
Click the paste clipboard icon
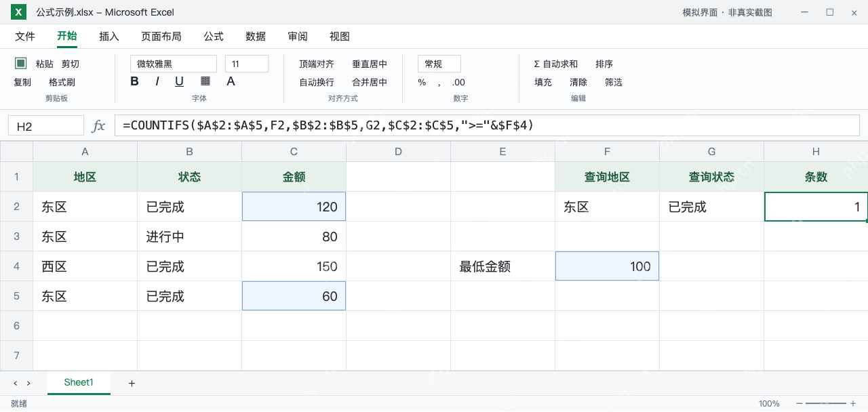click(x=21, y=63)
